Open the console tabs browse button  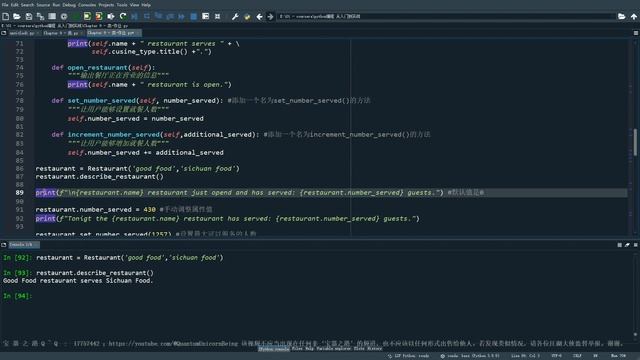click(4, 244)
